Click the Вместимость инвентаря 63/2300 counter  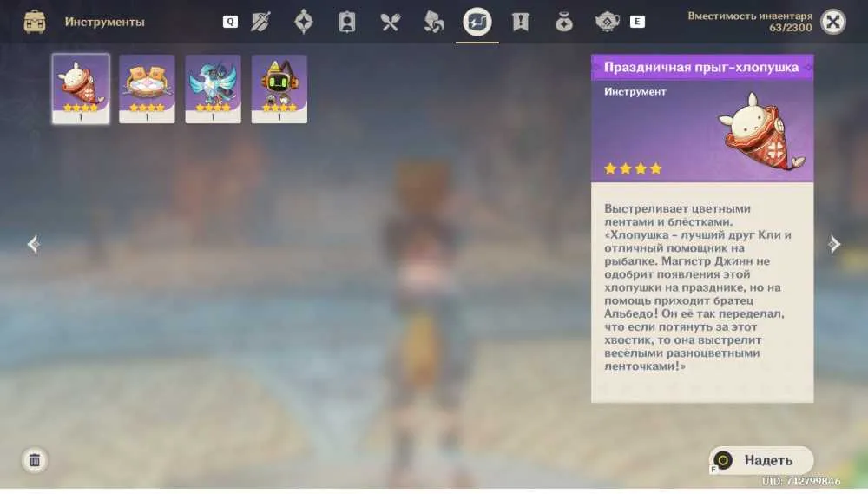pos(750,22)
